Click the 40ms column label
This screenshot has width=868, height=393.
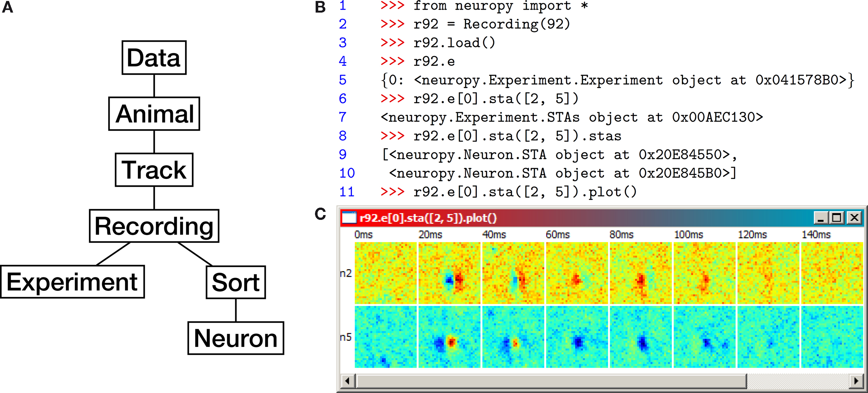click(x=494, y=234)
